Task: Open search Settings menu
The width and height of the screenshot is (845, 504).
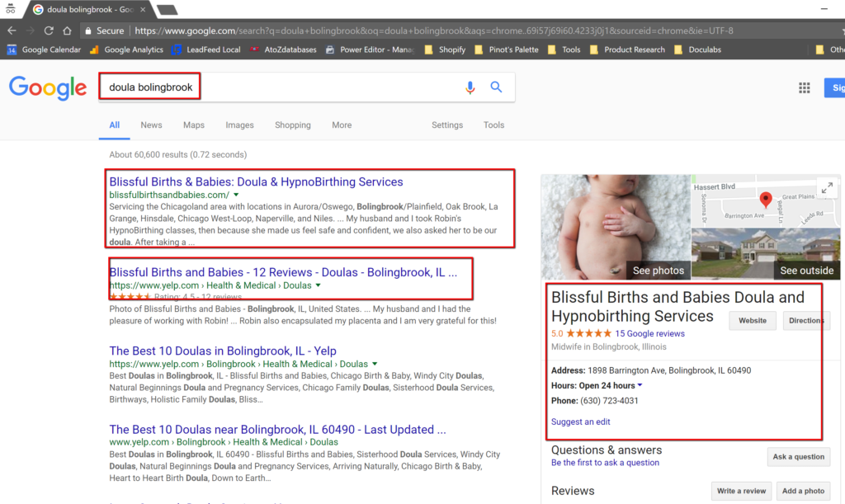Action: (446, 125)
